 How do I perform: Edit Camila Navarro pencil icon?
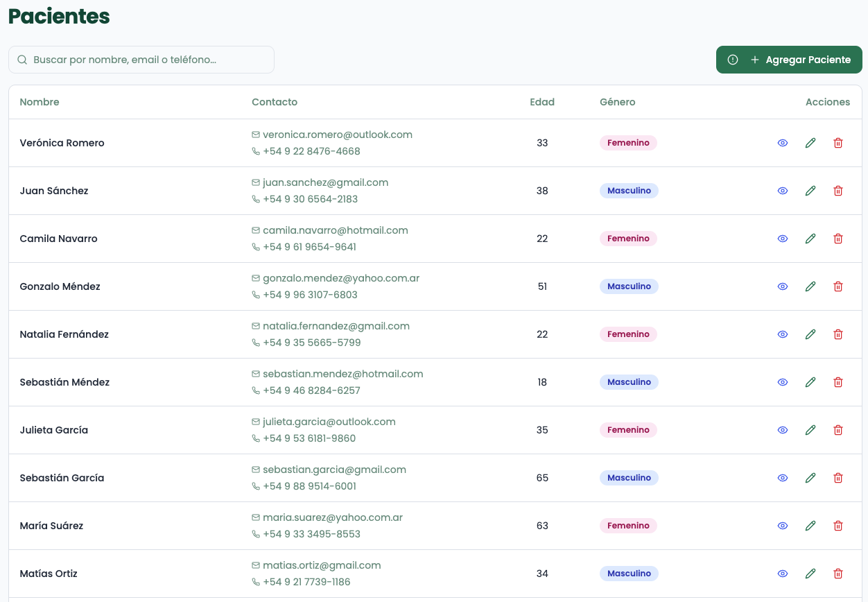[810, 239]
